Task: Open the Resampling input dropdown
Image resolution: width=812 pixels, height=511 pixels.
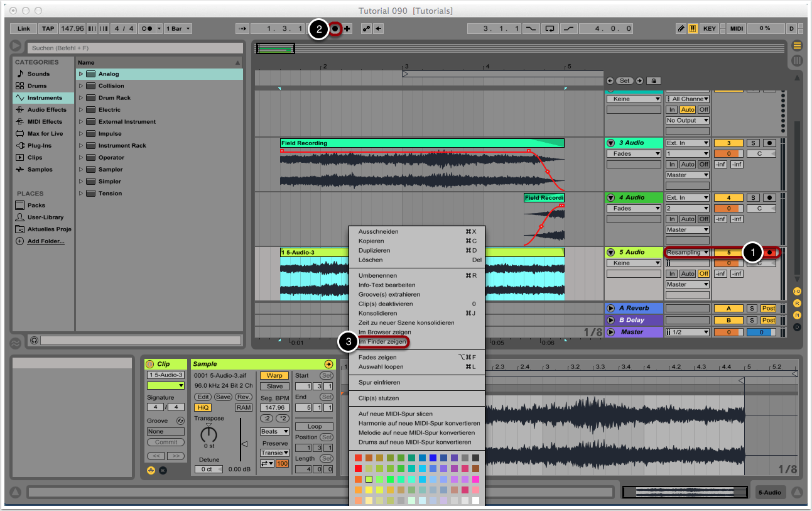Action: tap(688, 253)
